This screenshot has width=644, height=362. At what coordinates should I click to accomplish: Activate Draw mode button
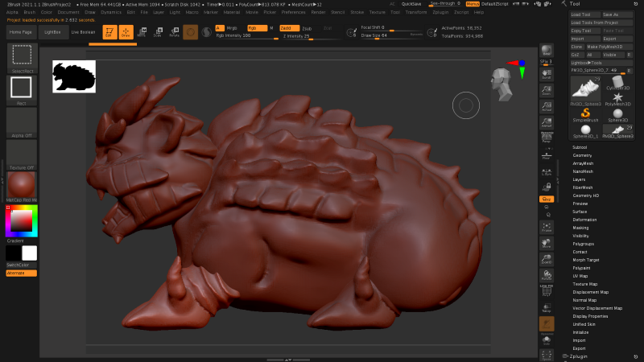click(125, 32)
